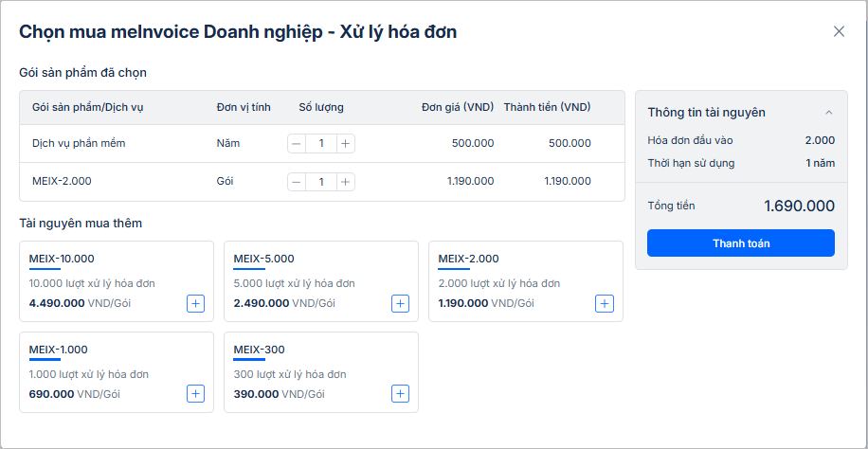Collapse the Thông tin tài nguyên panel

(x=829, y=113)
